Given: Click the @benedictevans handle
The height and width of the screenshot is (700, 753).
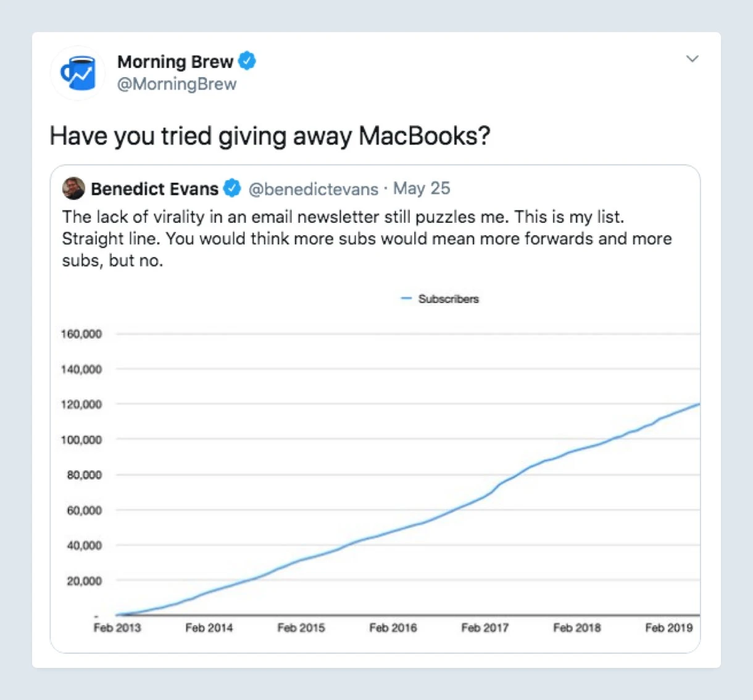Looking at the screenshot, I should click(313, 189).
